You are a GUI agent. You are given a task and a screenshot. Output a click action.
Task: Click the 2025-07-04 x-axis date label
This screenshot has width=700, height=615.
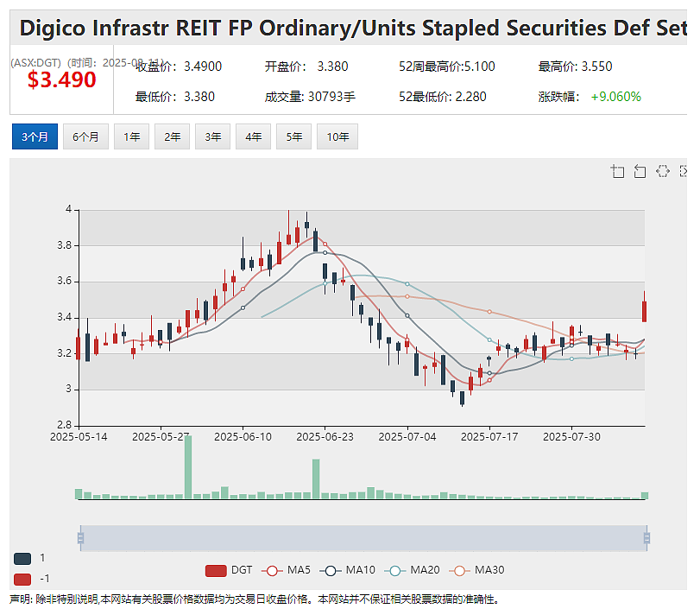click(x=407, y=437)
